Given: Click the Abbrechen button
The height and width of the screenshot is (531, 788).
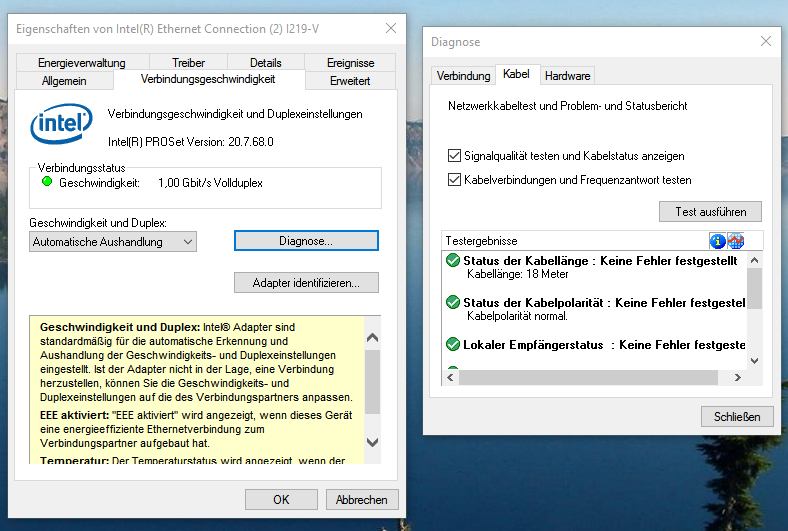Looking at the screenshot, I should tap(362, 500).
